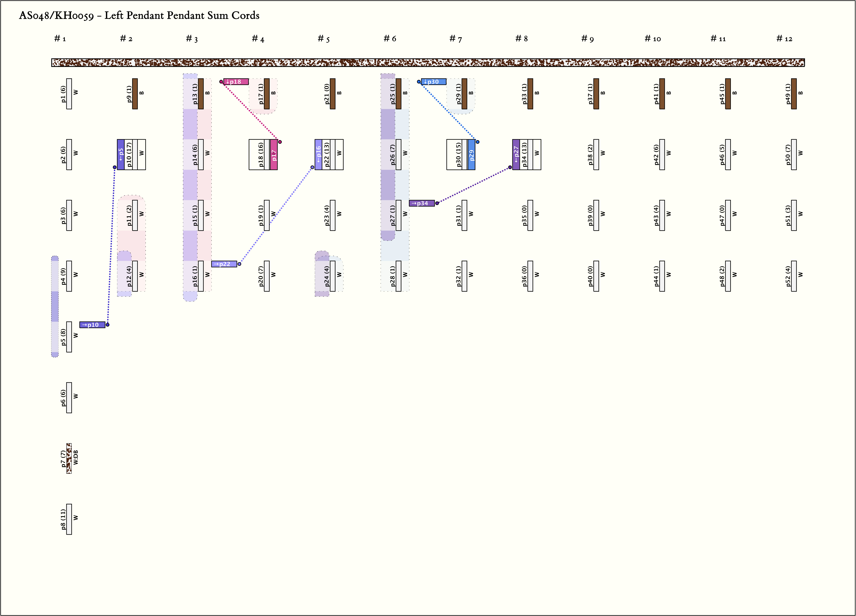
Task: Click the ↓p18 pink tag
Action: point(236,82)
